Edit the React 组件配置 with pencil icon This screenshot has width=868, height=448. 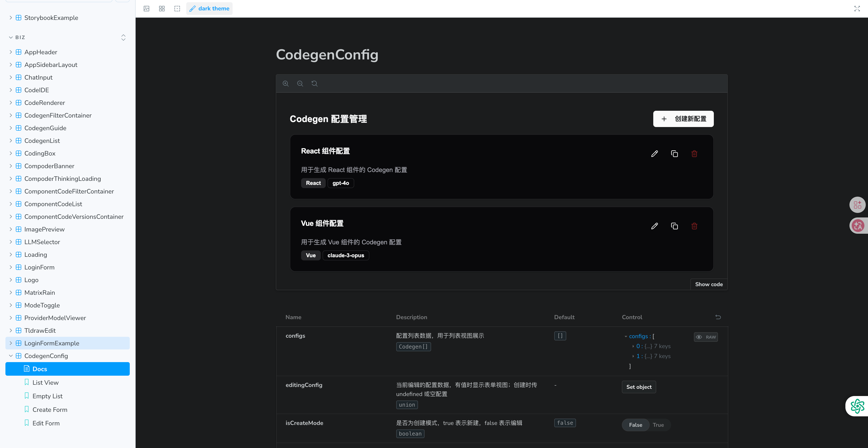pyautogui.click(x=654, y=154)
